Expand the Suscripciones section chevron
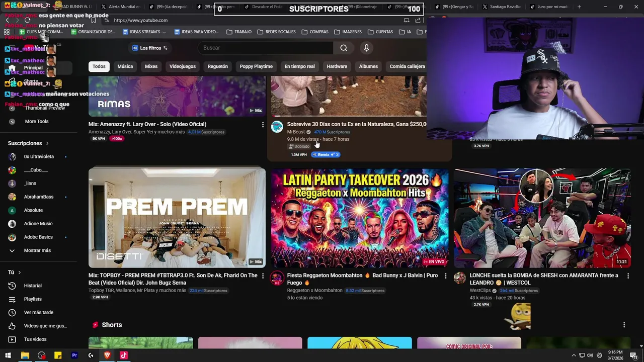The height and width of the screenshot is (362, 644). (47, 143)
